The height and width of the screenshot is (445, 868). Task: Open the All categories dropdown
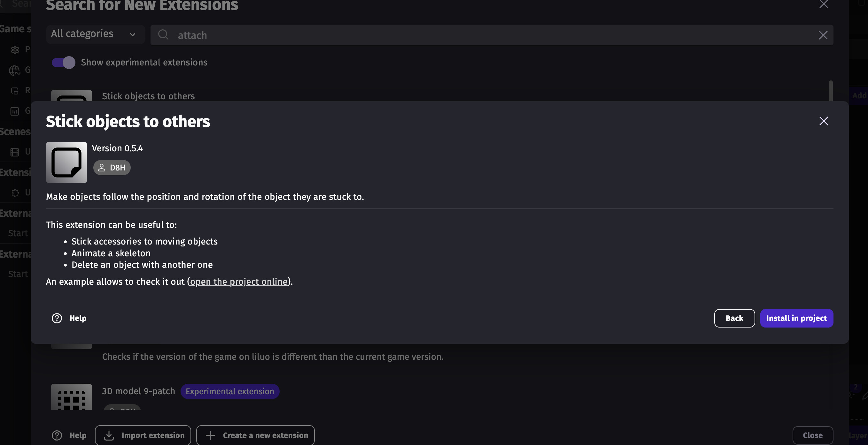click(95, 34)
